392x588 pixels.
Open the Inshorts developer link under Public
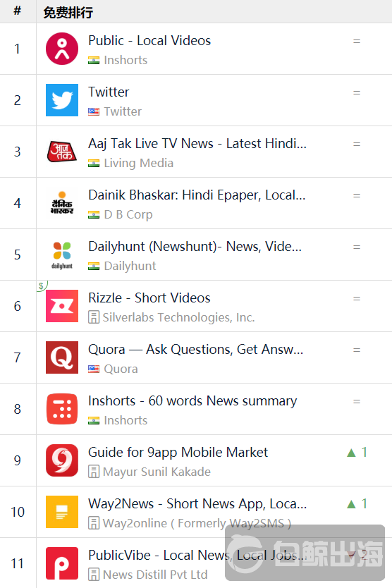click(125, 60)
